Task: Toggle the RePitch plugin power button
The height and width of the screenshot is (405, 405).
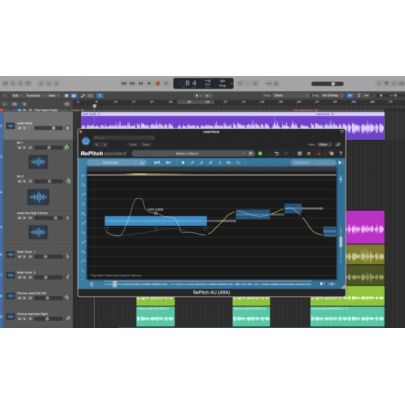Action: tap(86, 141)
